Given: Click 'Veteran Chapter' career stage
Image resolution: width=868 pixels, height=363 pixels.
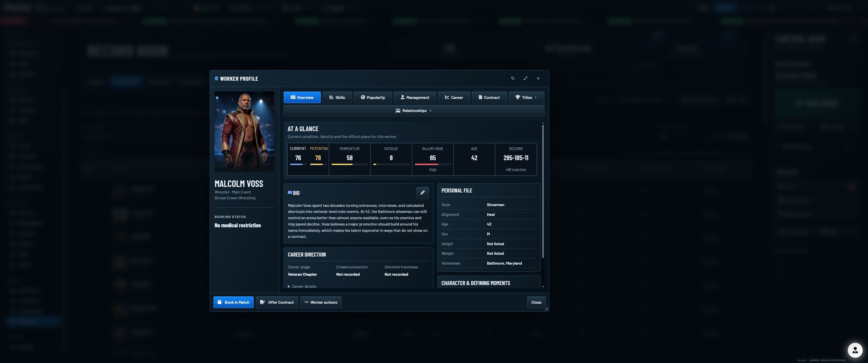Looking at the screenshot, I should [x=302, y=274].
